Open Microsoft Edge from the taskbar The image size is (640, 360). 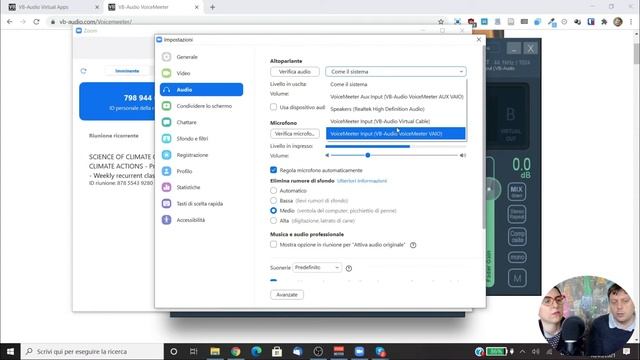click(256, 351)
